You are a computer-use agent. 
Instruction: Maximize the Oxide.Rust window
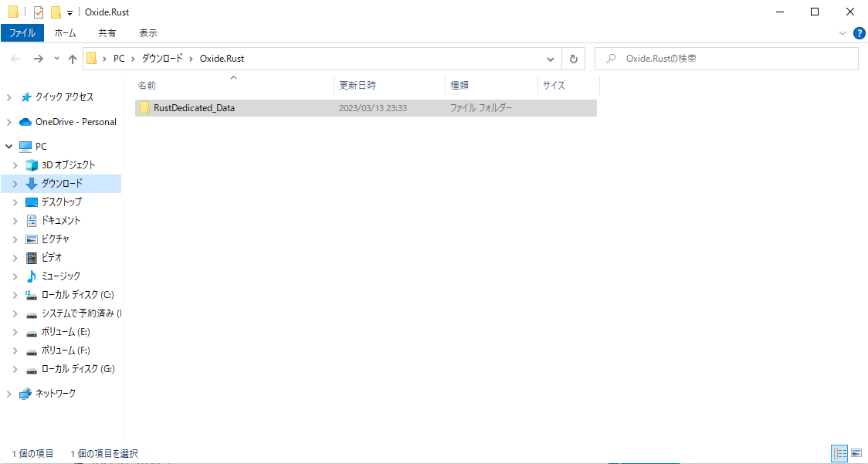point(815,12)
